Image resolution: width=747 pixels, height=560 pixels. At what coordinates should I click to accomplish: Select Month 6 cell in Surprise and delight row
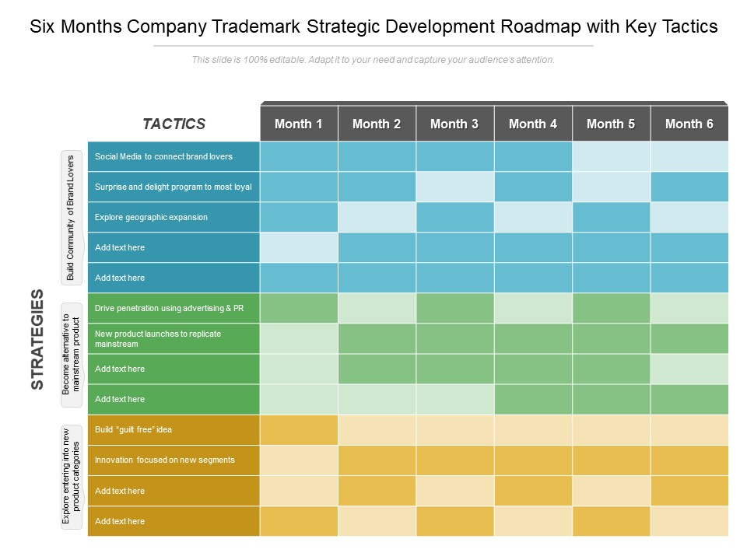point(689,187)
